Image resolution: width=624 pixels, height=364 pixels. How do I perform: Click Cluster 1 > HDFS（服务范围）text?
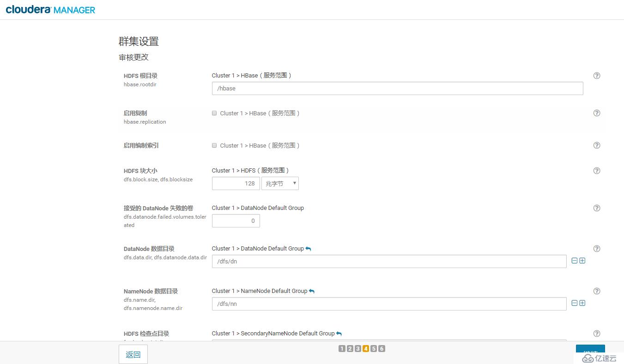251,171
